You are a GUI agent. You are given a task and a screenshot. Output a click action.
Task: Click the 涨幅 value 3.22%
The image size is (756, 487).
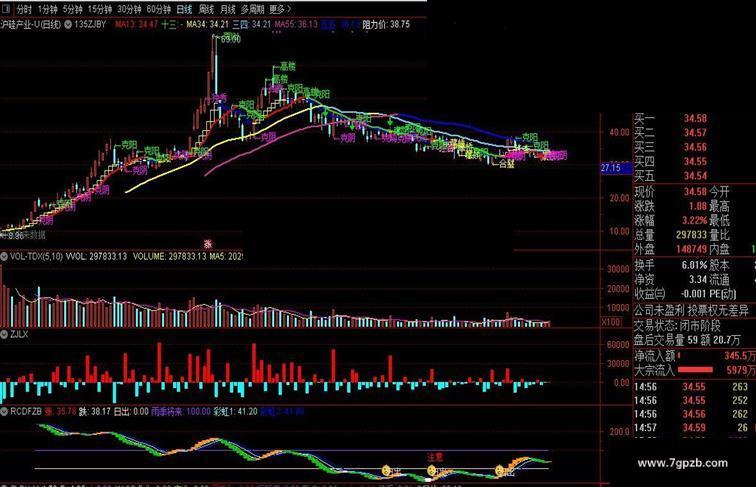pos(694,221)
